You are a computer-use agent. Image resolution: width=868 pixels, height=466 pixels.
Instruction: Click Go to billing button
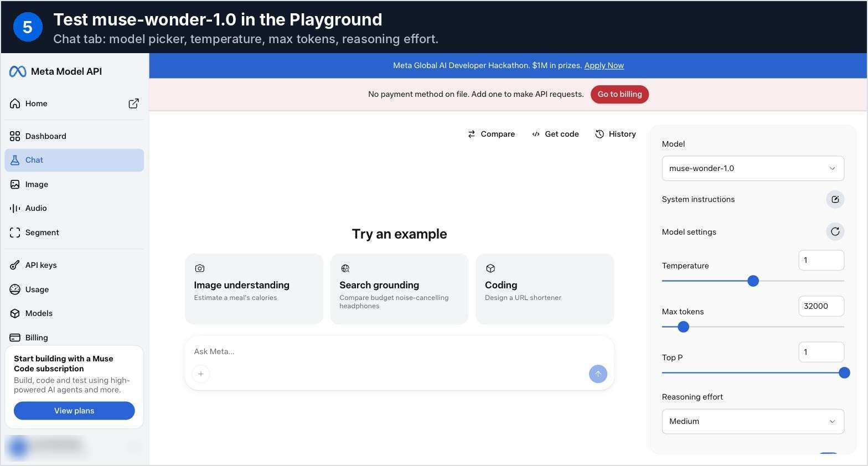[x=619, y=94]
